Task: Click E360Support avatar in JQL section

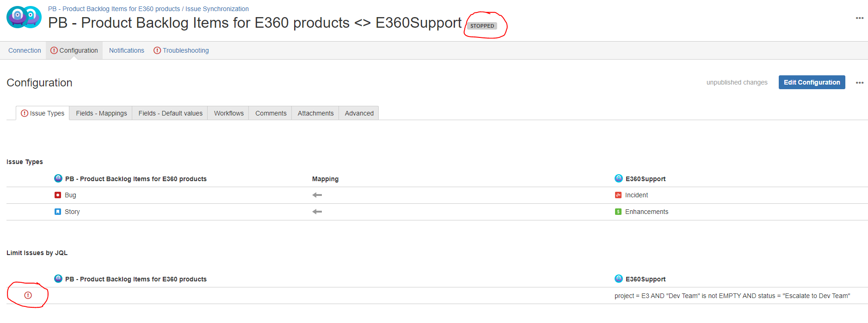Action: point(619,279)
